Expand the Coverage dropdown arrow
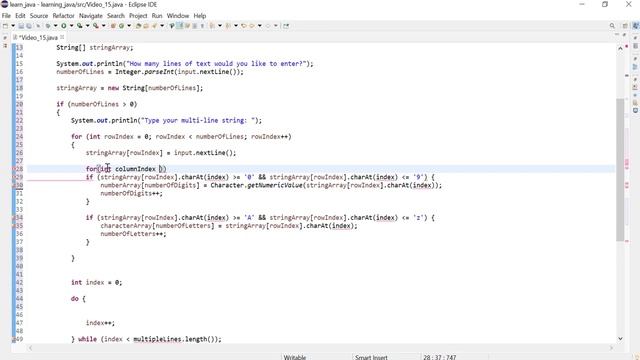 87,26
